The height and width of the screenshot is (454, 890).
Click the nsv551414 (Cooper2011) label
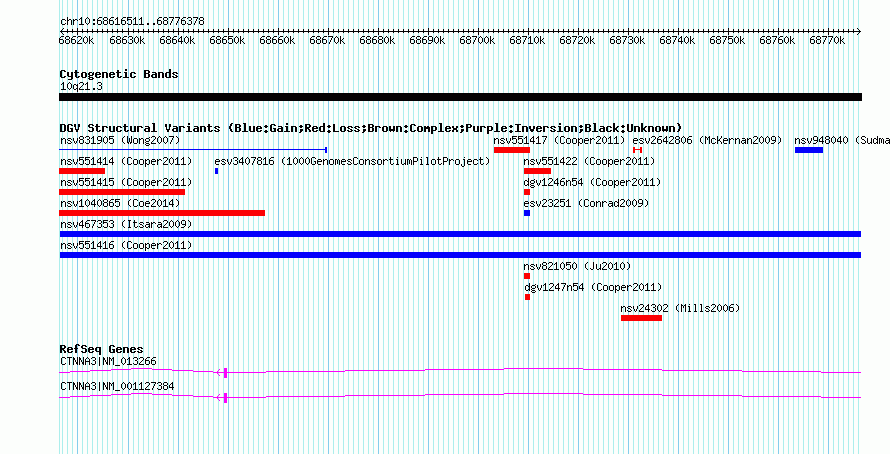(x=126, y=161)
